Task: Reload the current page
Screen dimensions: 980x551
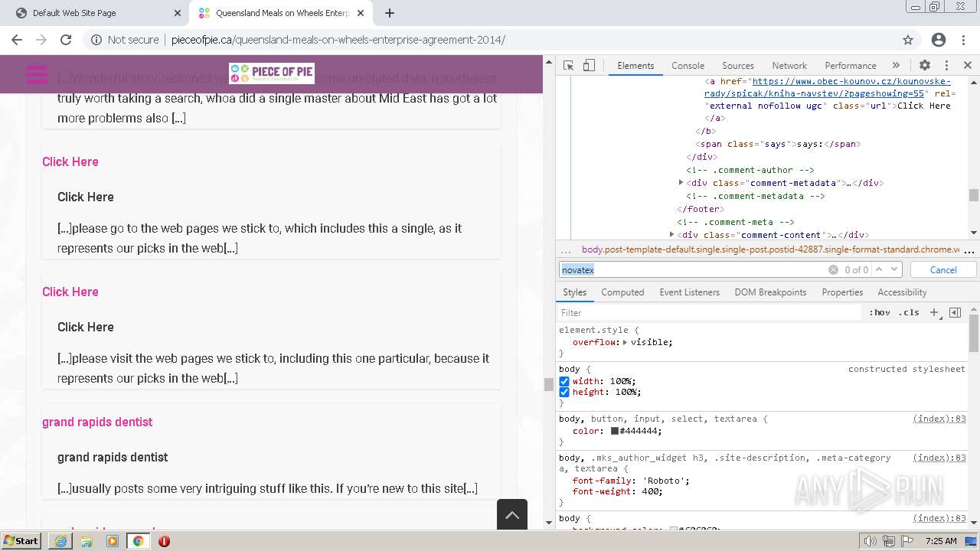Action: click(66, 40)
